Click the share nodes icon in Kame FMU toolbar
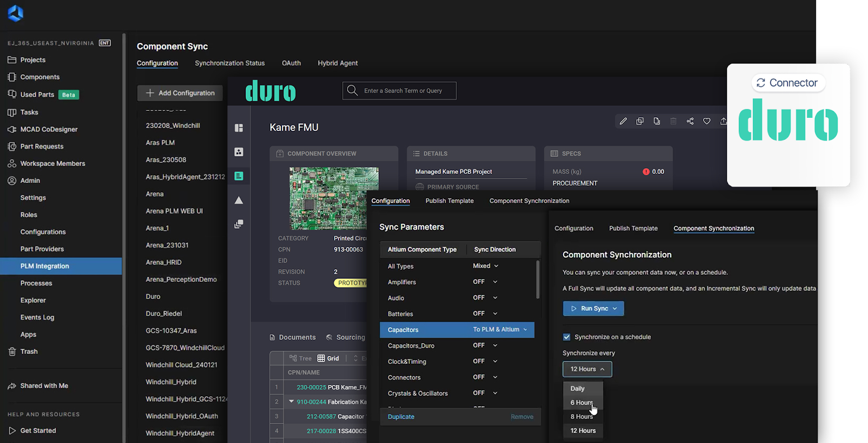Viewport: 868px width, 443px height. (x=690, y=121)
